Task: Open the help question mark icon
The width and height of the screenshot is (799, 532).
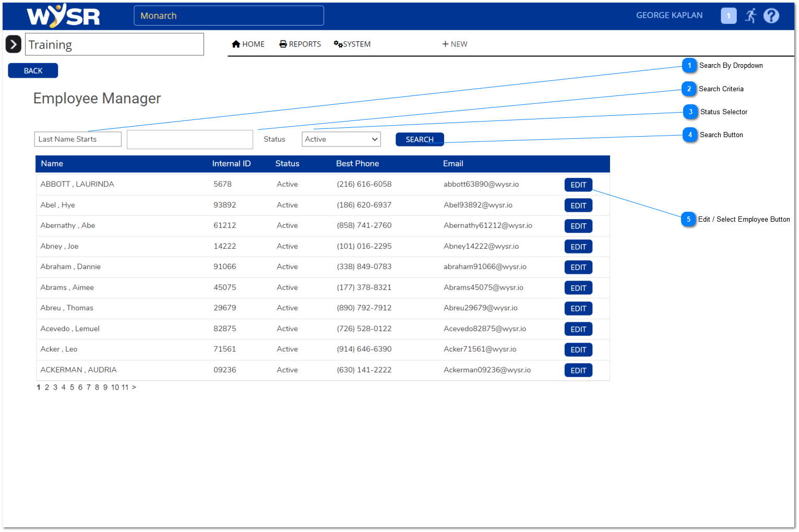Action: pyautogui.click(x=771, y=16)
